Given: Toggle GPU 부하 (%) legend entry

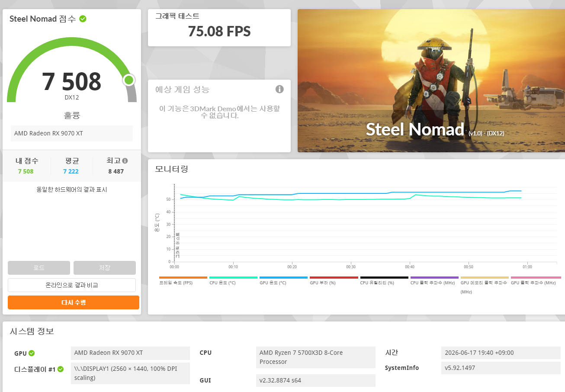Looking at the screenshot, I should [334, 280].
